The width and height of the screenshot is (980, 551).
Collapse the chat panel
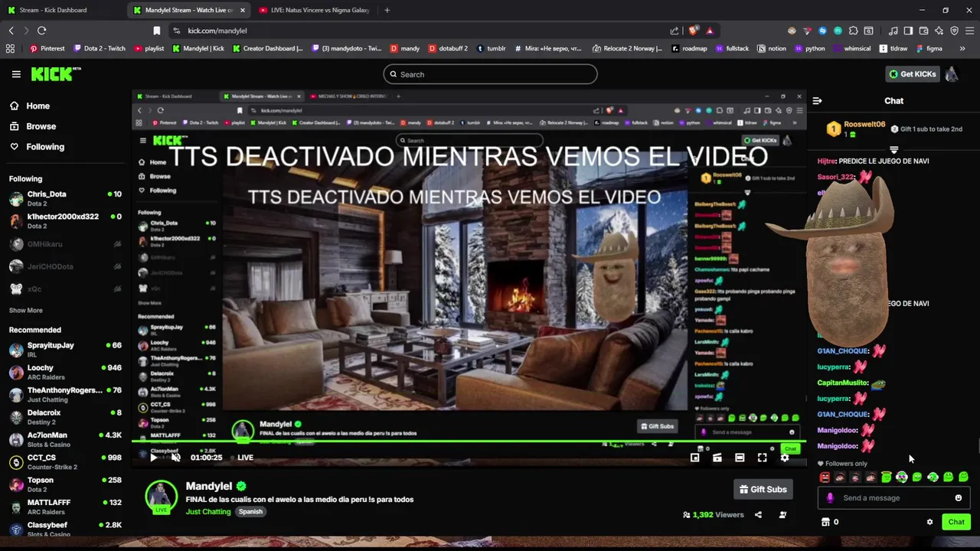[x=817, y=101]
